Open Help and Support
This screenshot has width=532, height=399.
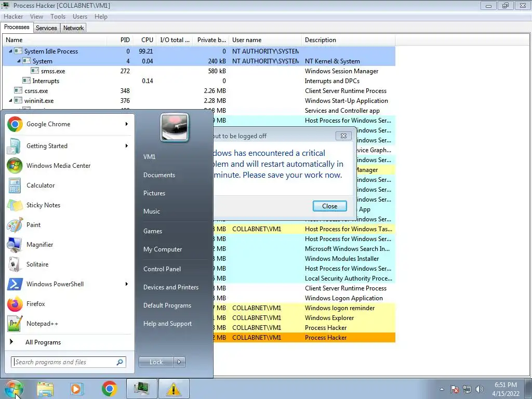[167, 324]
